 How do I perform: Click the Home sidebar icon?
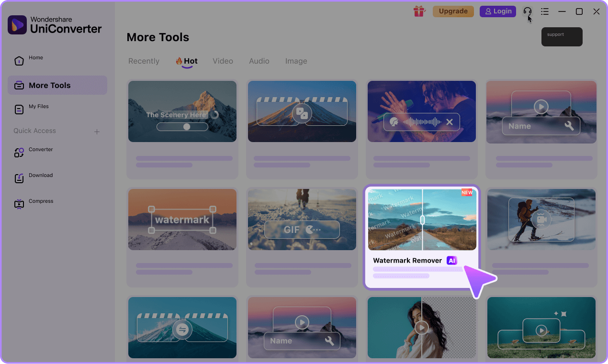(x=19, y=61)
